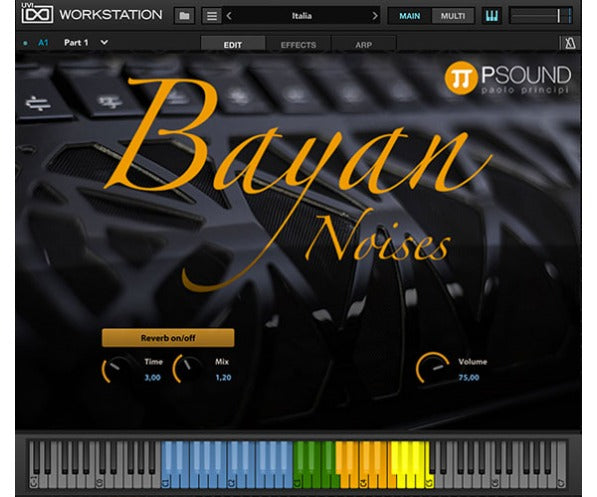597x497 pixels.
Task: Switch to MULTI view
Action: point(453,16)
